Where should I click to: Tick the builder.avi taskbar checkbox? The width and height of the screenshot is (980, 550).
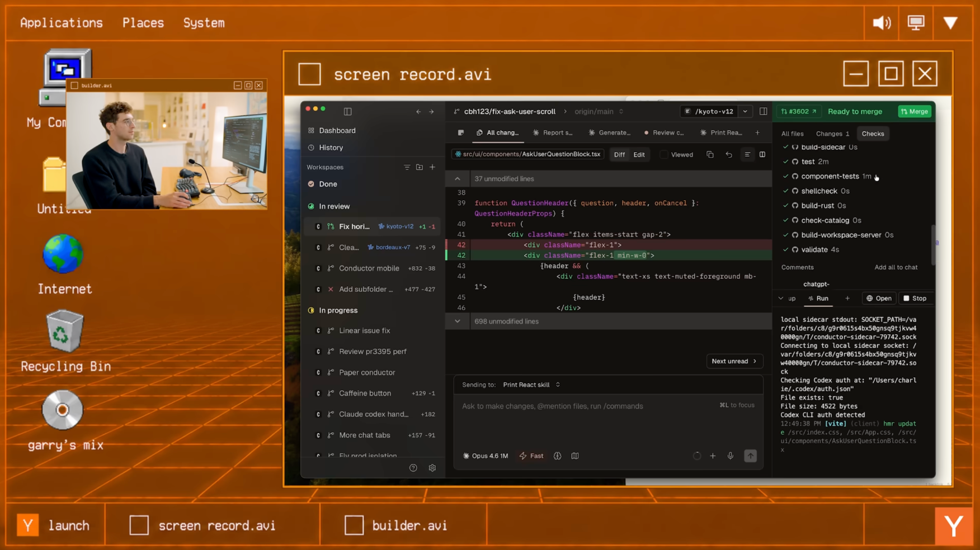(x=354, y=525)
